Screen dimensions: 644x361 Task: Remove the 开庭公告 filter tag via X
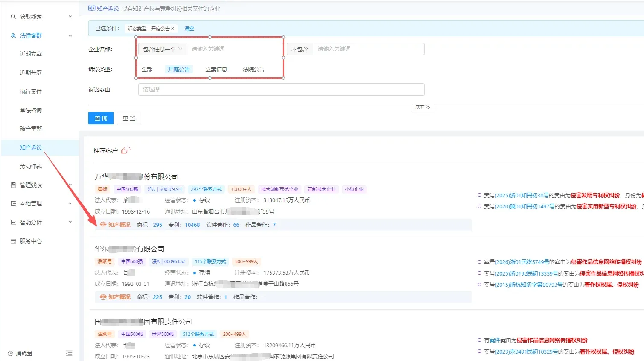pos(173,29)
